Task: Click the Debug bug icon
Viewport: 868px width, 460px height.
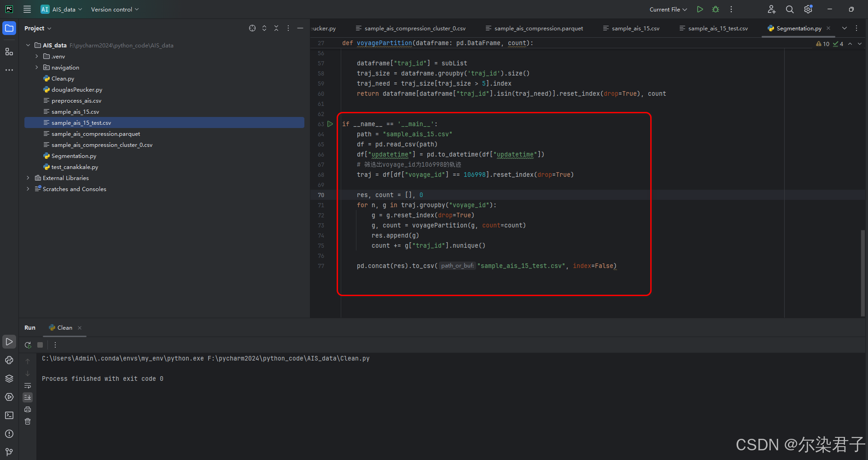Action: (x=716, y=9)
